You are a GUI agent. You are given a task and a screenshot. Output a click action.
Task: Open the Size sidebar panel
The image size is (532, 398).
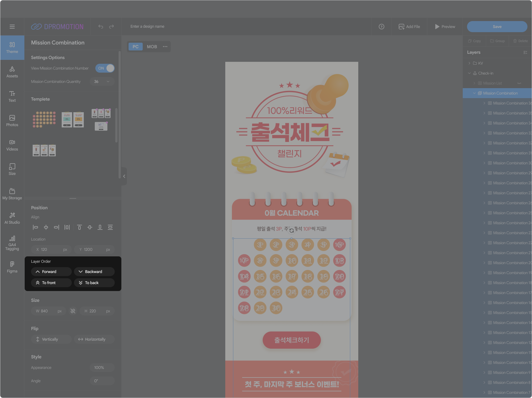tap(12, 170)
